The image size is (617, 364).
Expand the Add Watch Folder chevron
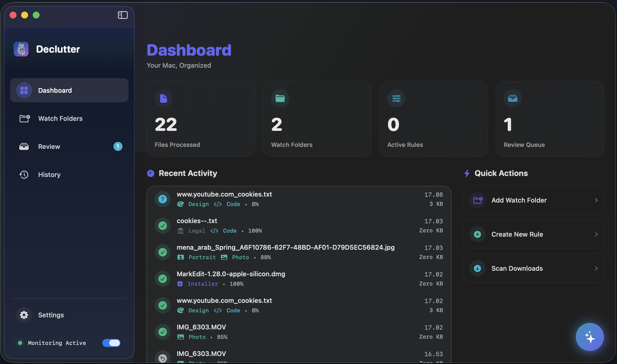click(x=596, y=200)
